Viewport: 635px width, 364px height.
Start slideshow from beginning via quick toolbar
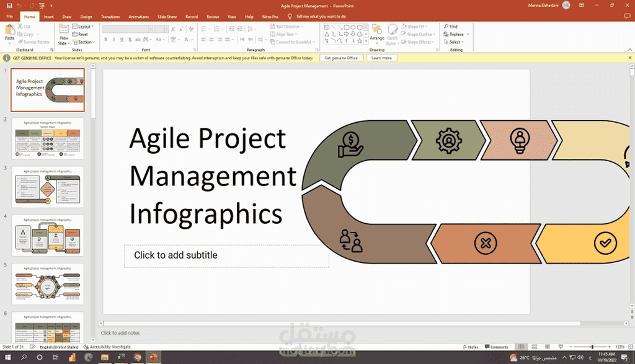[42, 6]
